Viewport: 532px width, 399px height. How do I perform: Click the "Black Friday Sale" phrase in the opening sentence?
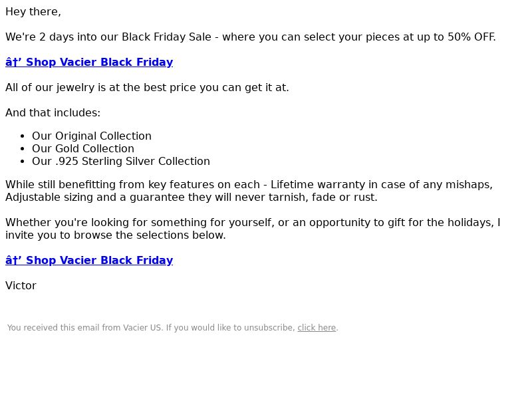pos(167,37)
